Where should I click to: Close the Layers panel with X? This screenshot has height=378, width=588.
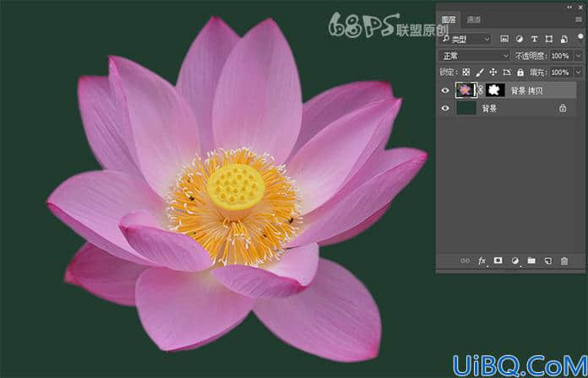580,7
